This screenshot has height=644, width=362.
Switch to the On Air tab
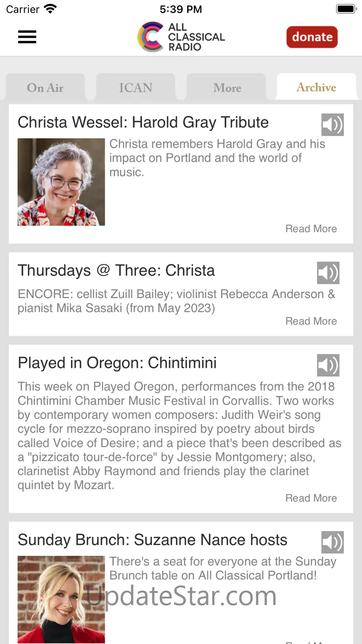(45, 88)
